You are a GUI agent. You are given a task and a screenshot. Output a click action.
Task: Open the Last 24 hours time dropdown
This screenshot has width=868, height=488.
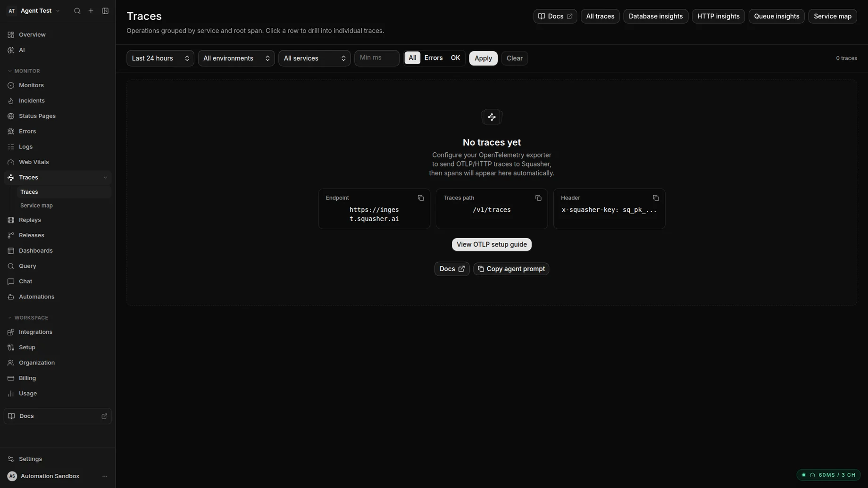[x=160, y=58]
